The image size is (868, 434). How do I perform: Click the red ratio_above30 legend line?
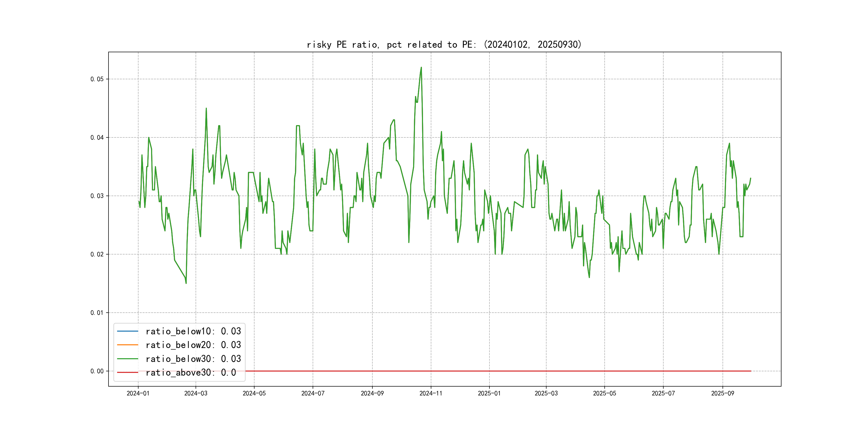pos(127,372)
